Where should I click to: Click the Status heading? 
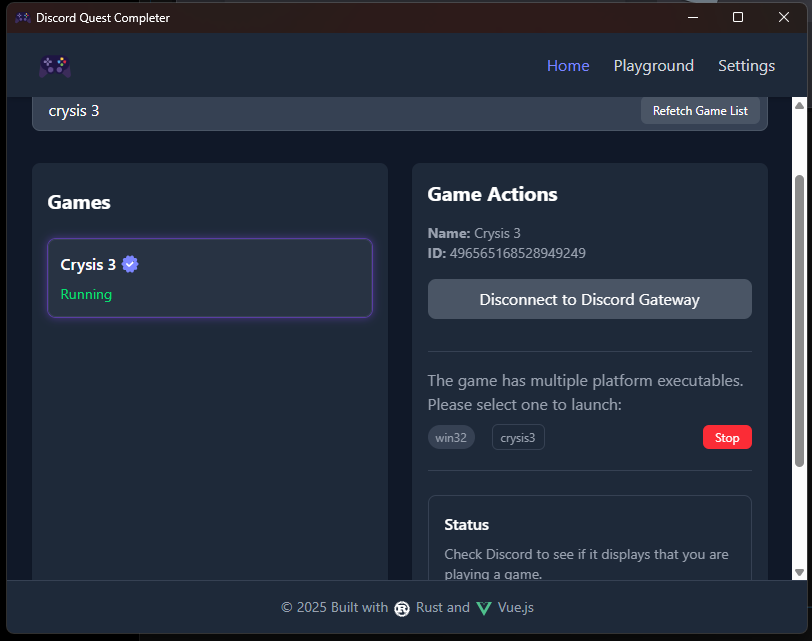click(x=466, y=525)
